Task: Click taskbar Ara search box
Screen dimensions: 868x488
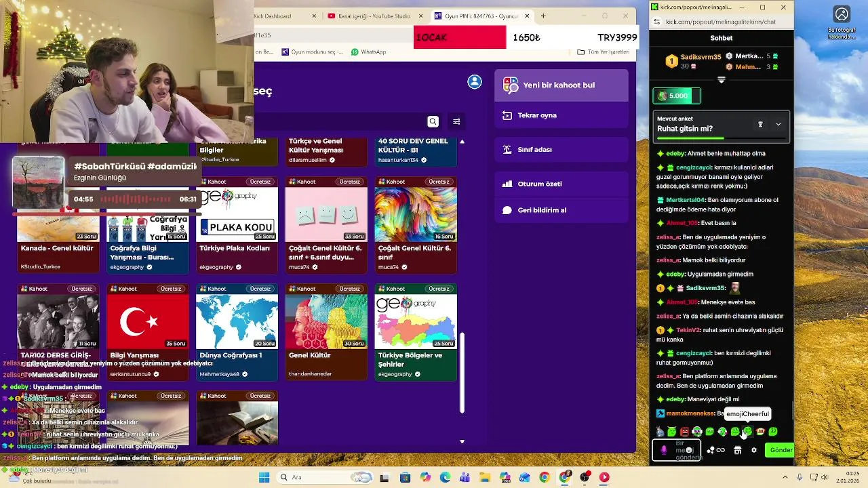Action: 326,477
